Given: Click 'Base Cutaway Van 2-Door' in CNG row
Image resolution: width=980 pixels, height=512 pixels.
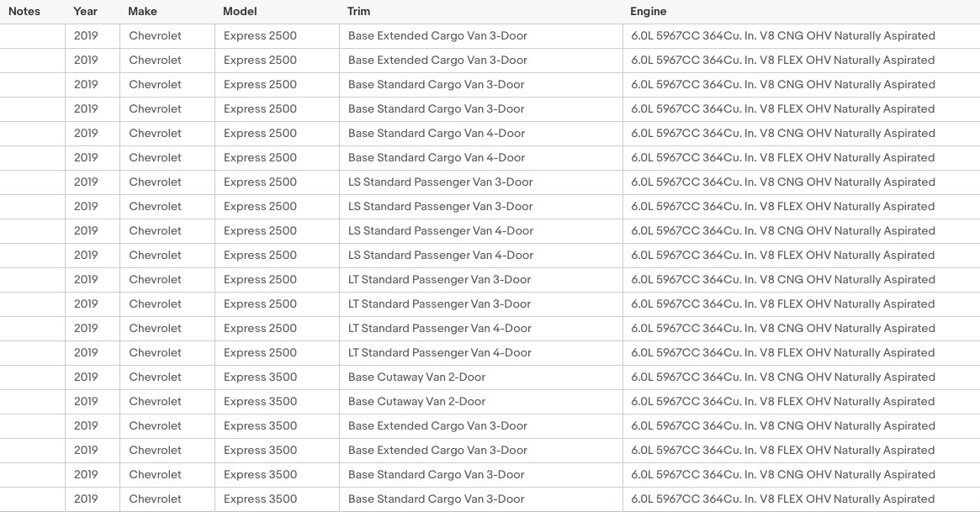Looking at the screenshot, I should (417, 377).
